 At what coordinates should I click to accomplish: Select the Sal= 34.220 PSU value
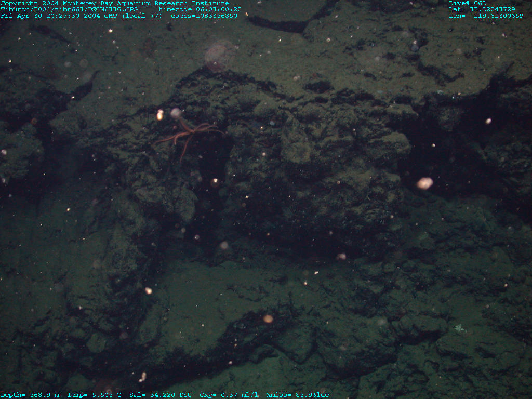[x=161, y=395]
